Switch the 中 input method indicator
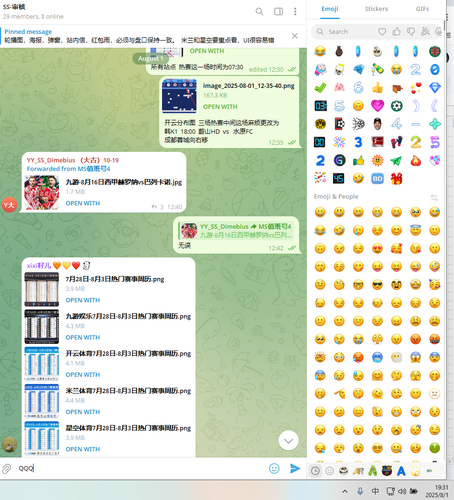The width and height of the screenshot is (454, 500). tap(375, 491)
